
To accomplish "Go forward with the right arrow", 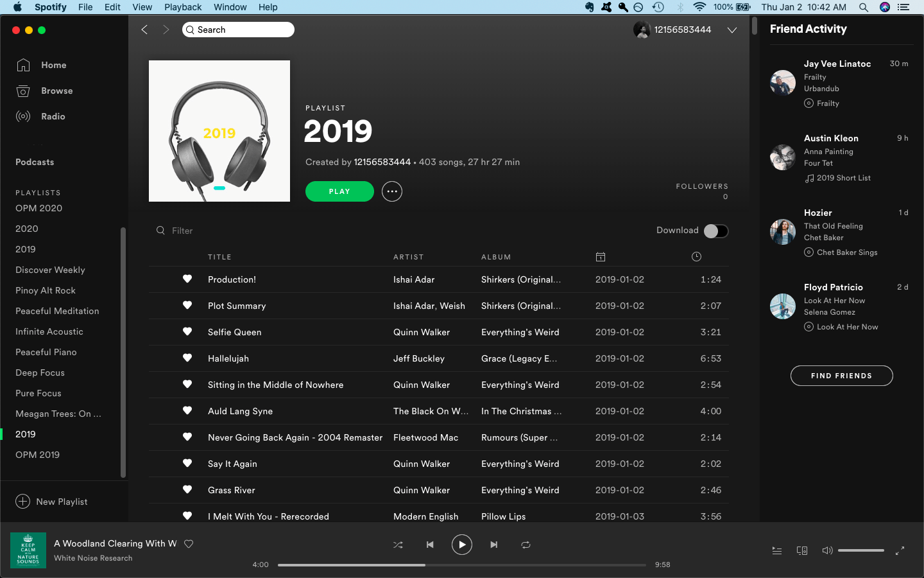I will tap(166, 30).
